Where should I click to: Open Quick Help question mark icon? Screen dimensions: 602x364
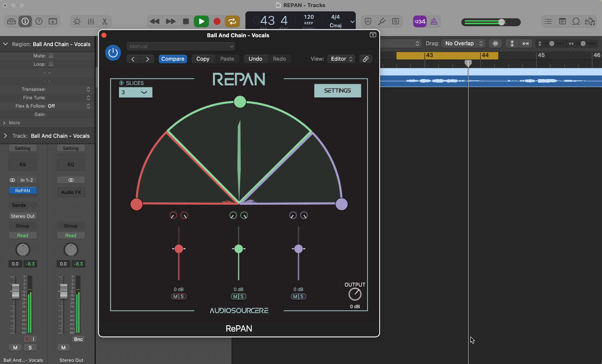coord(39,21)
